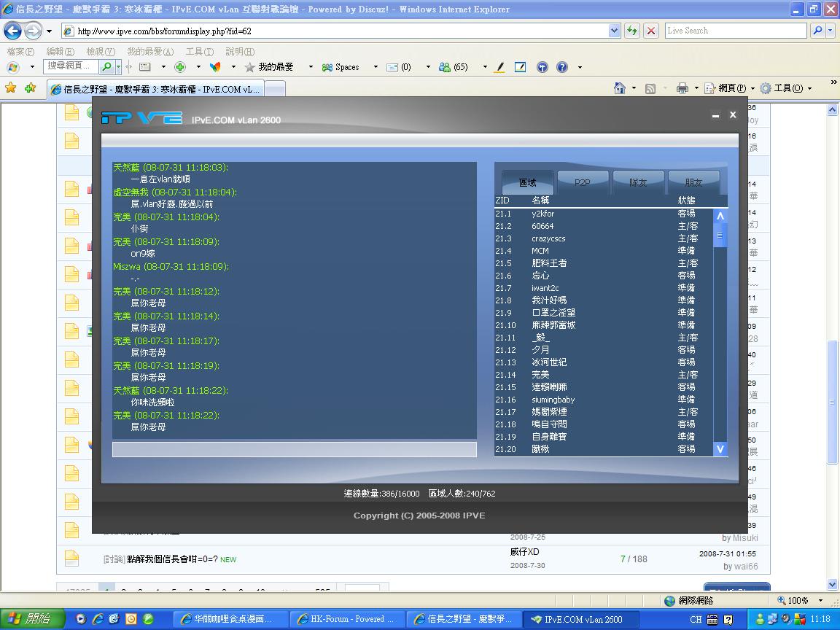Click the Refresh page icon
Screen dimensions: 840x630
click(631, 31)
